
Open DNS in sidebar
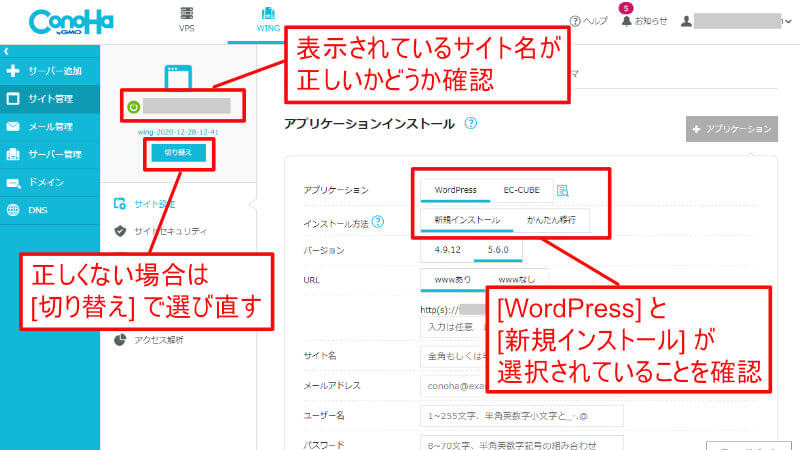point(50,210)
